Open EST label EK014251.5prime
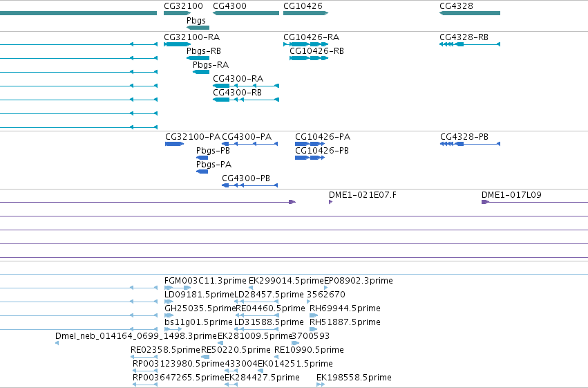Screen dimensions: 588x388 (295, 364)
